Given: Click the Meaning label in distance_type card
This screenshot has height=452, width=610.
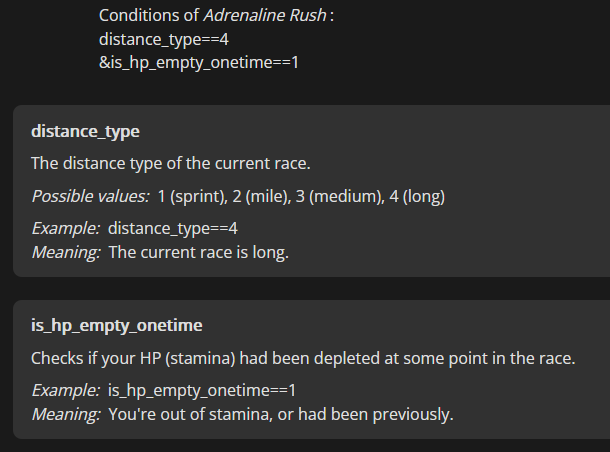Looking at the screenshot, I should pos(66,252).
